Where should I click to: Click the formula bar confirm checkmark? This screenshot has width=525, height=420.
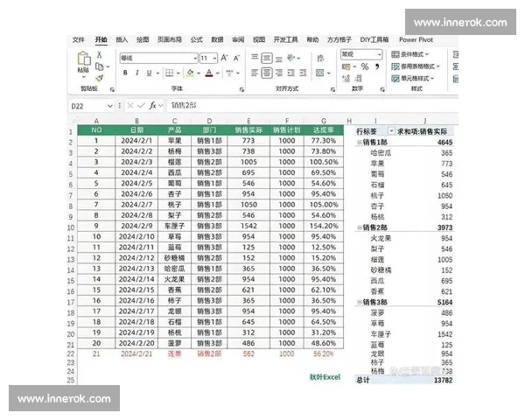tap(141, 106)
